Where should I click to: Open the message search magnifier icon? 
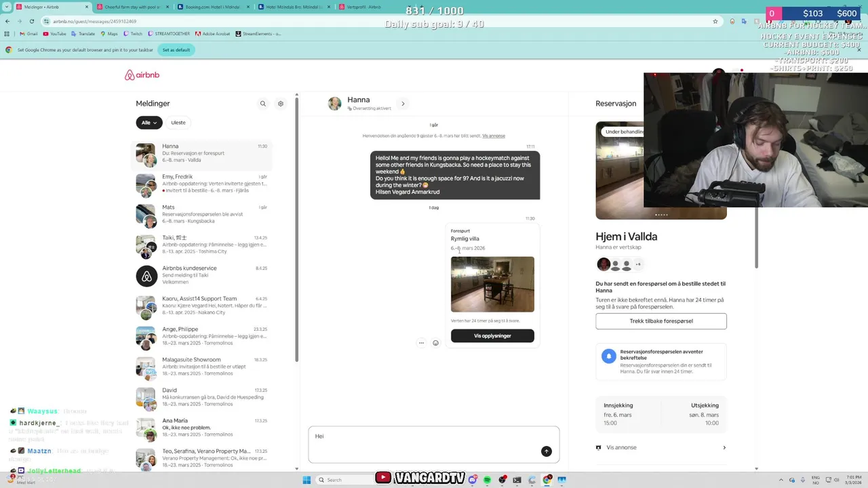click(x=263, y=104)
